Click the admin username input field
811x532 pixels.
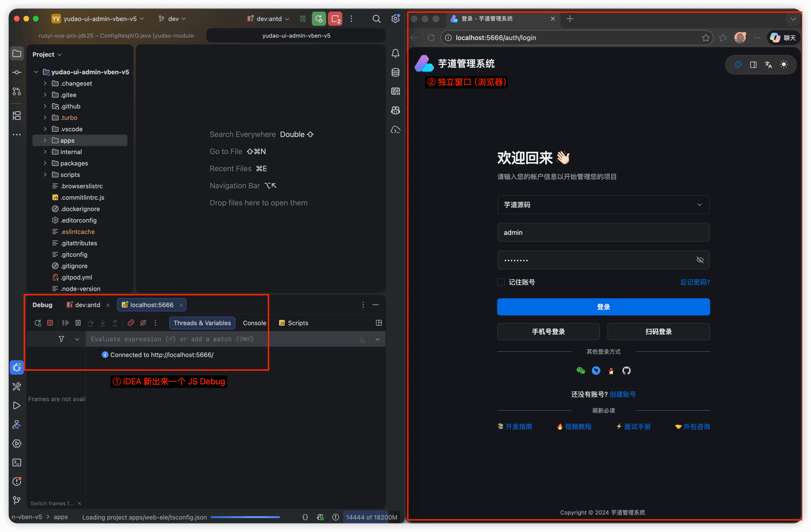[603, 232]
